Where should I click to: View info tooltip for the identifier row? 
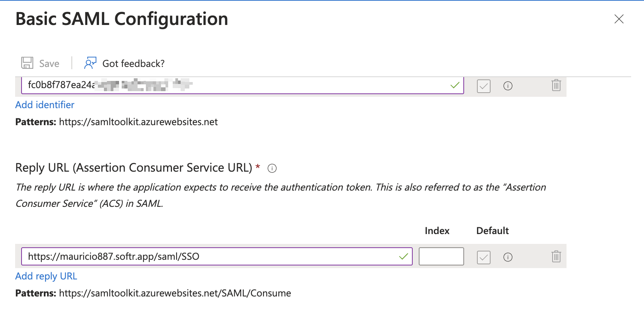click(508, 86)
